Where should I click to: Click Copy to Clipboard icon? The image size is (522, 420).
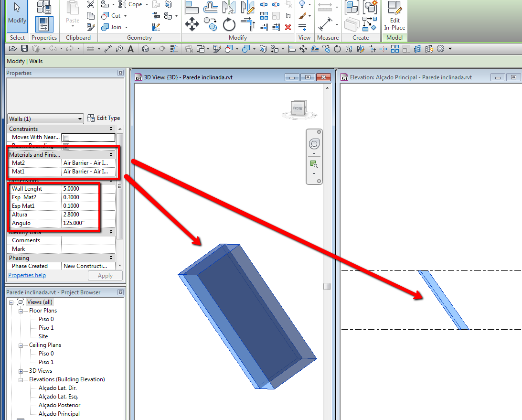click(91, 16)
